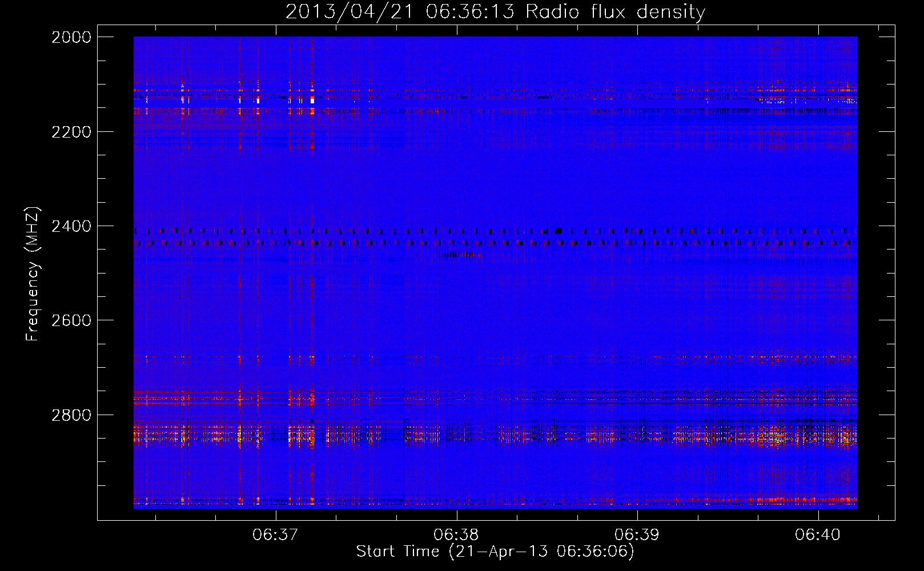Viewport: 924px width, 571px height.
Task: Click the 'Frequency (MHZ)' axis title
Action: [33, 274]
